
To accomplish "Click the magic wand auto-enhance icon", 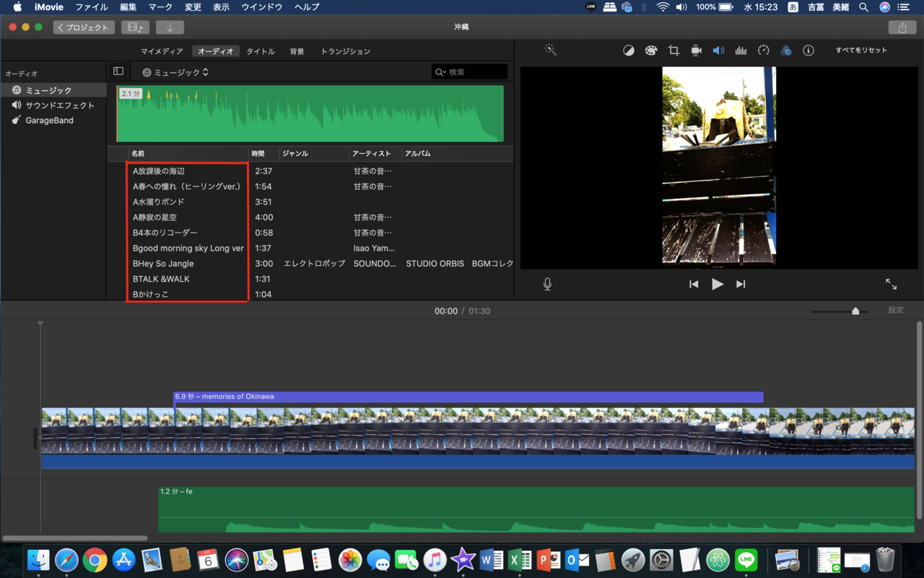I will pyautogui.click(x=550, y=50).
